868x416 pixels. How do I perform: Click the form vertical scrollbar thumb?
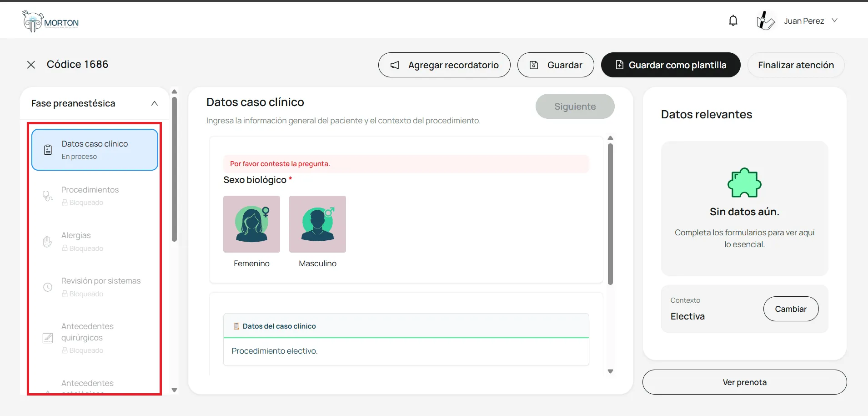point(610,214)
